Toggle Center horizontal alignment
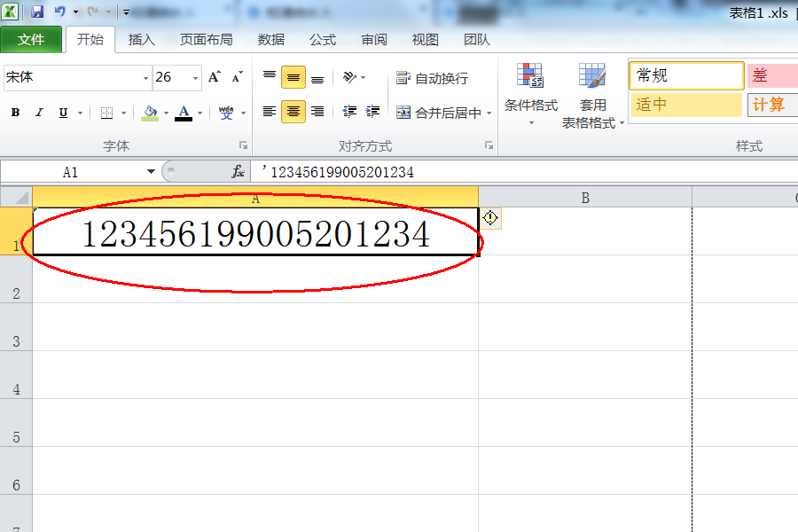Screen dimensions: 798x532 [x=293, y=112]
